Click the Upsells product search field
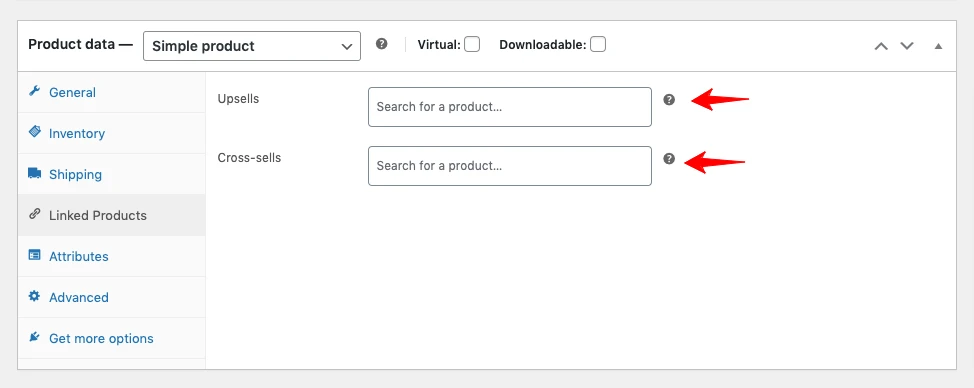This screenshot has height=388, width=974. 510,107
